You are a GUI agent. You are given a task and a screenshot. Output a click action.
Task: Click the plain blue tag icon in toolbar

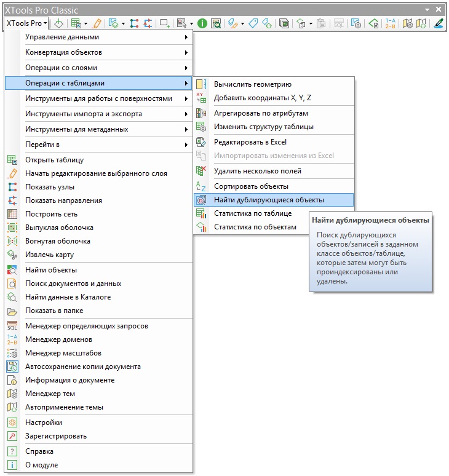point(253,23)
